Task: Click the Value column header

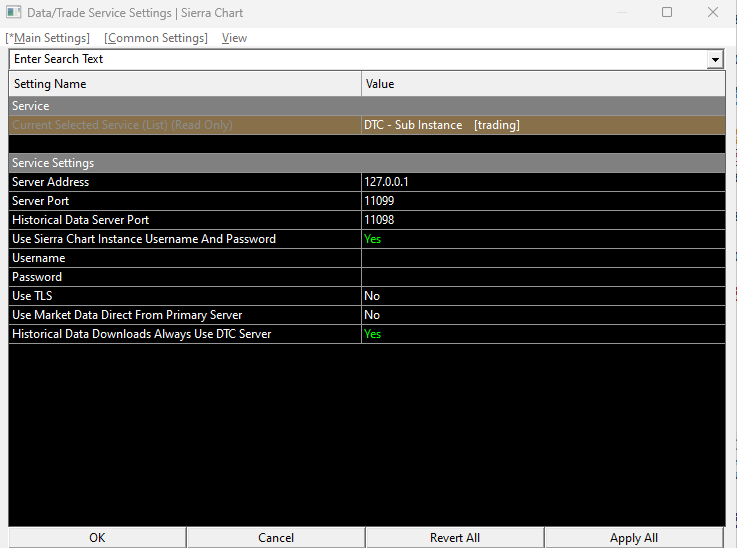Action: click(543, 84)
